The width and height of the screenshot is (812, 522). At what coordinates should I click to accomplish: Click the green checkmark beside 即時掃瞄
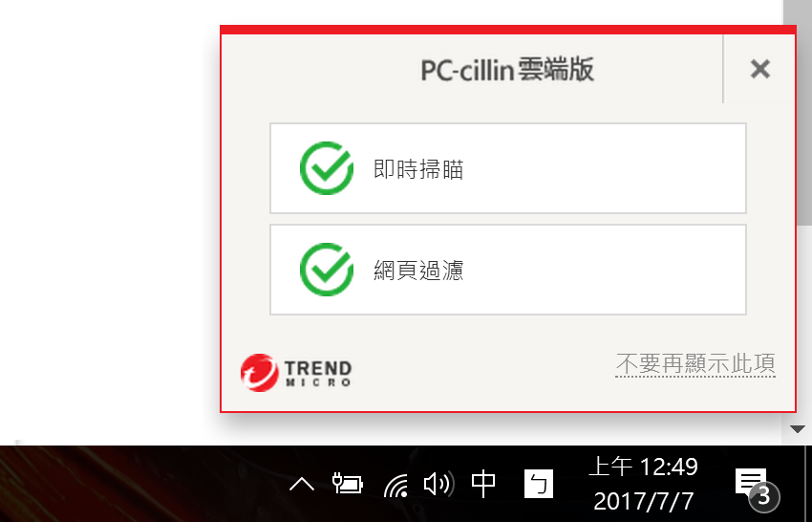[x=327, y=168]
